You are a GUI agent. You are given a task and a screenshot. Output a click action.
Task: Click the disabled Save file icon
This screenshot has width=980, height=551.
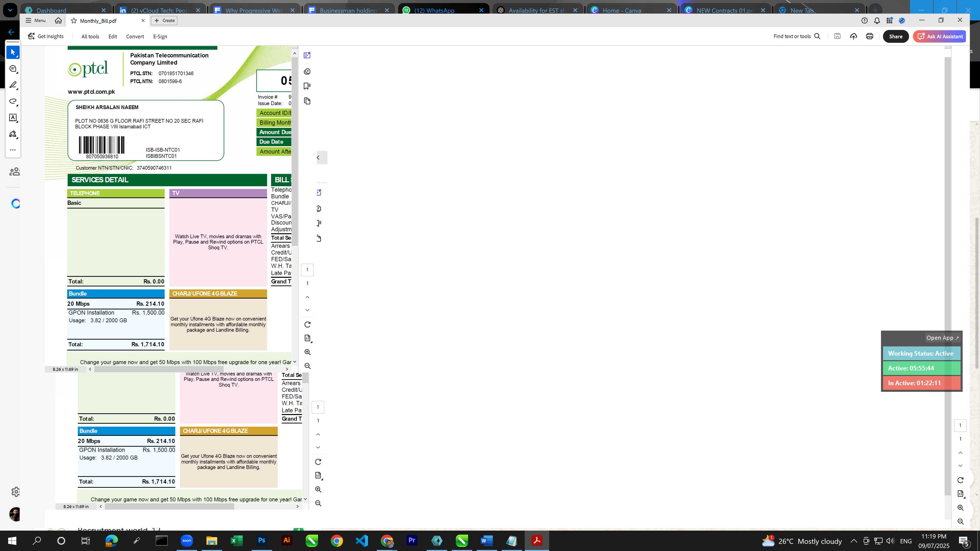837,36
